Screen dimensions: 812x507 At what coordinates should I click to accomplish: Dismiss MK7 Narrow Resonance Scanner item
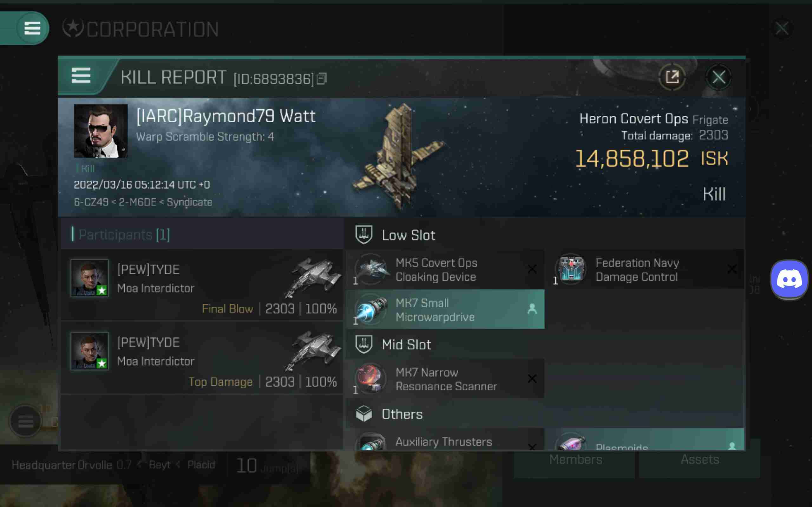click(x=531, y=378)
